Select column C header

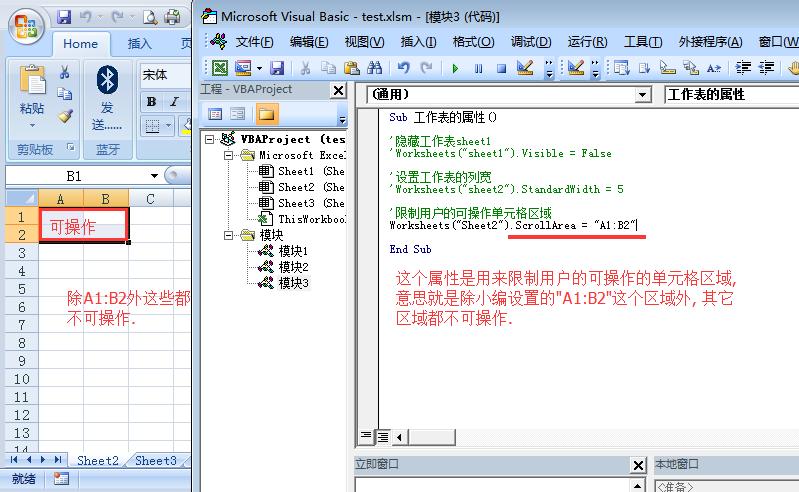150,199
